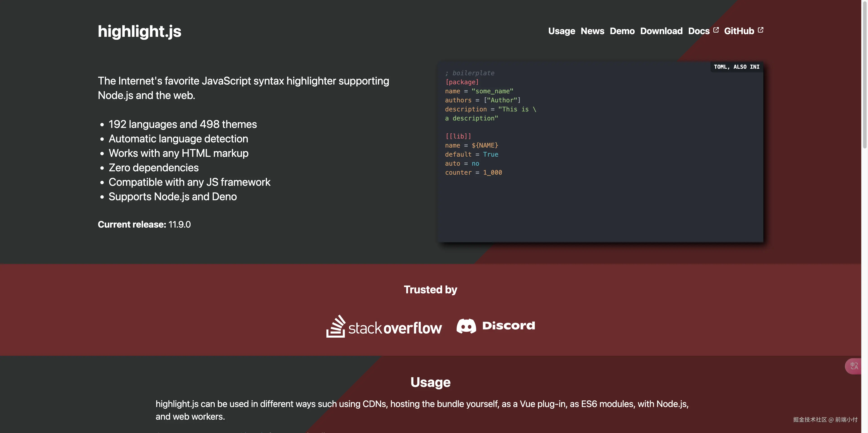Viewport: 868px width, 433px height.
Task: Click the stackoverflow wordmark text
Action: point(395,328)
